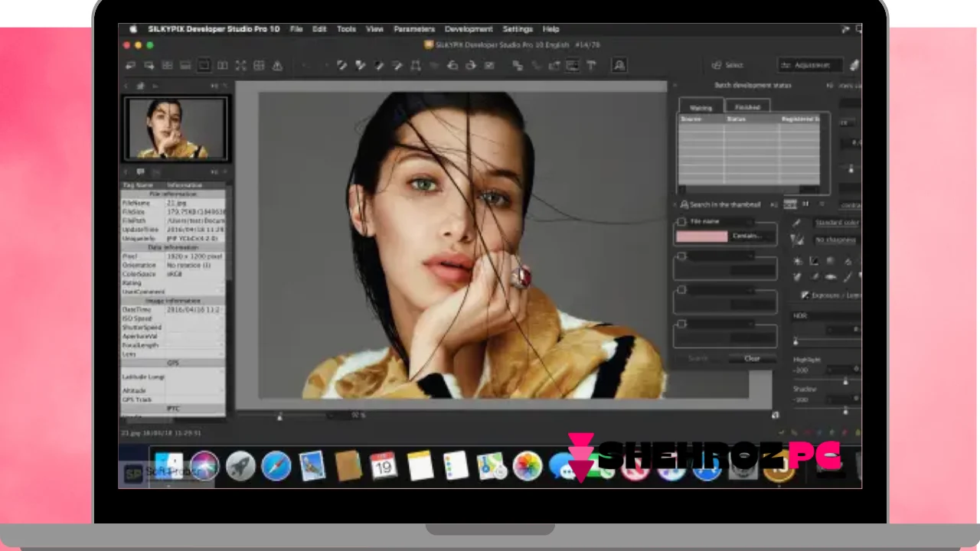Open the File menu

[x=296, y=29]
